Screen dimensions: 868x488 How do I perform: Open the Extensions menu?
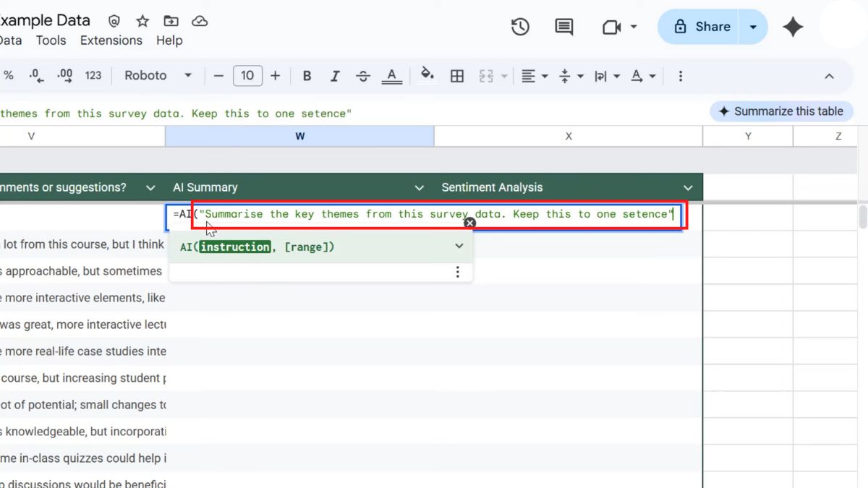pyautogui.click(x=111, y=40)
